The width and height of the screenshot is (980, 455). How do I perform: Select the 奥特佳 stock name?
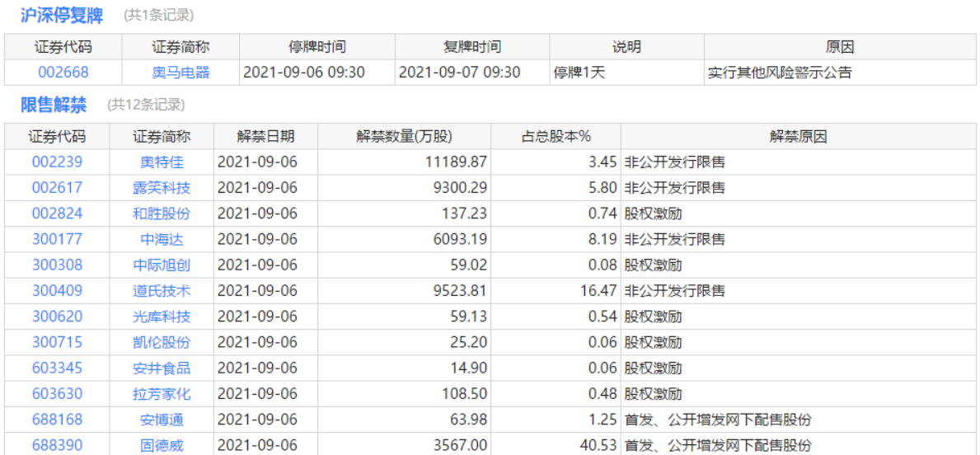coord(162,162)
